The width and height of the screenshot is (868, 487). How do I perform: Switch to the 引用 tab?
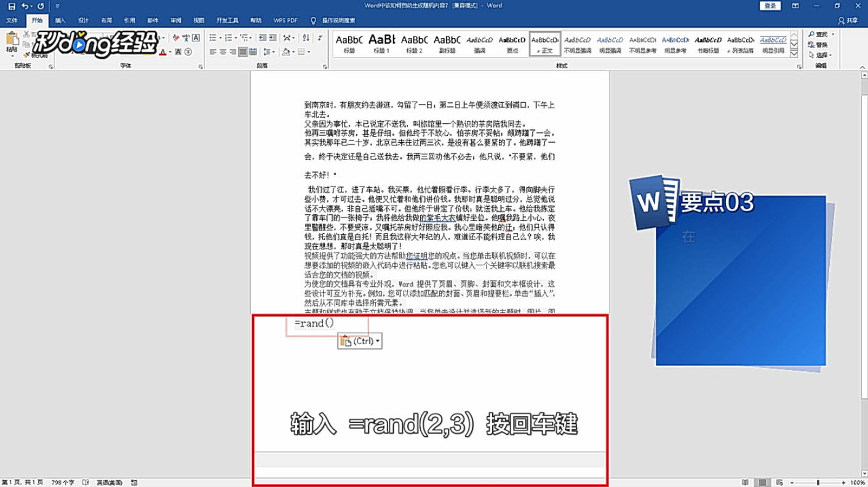tap(129, 20)
